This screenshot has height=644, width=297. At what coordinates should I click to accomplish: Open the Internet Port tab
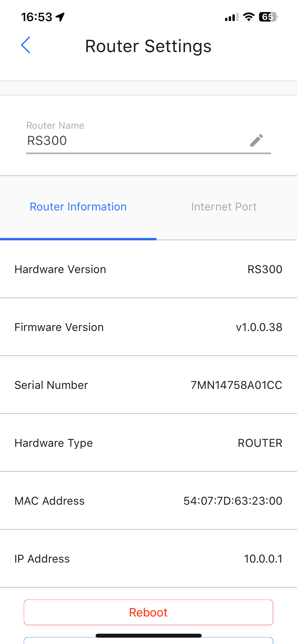224,207
